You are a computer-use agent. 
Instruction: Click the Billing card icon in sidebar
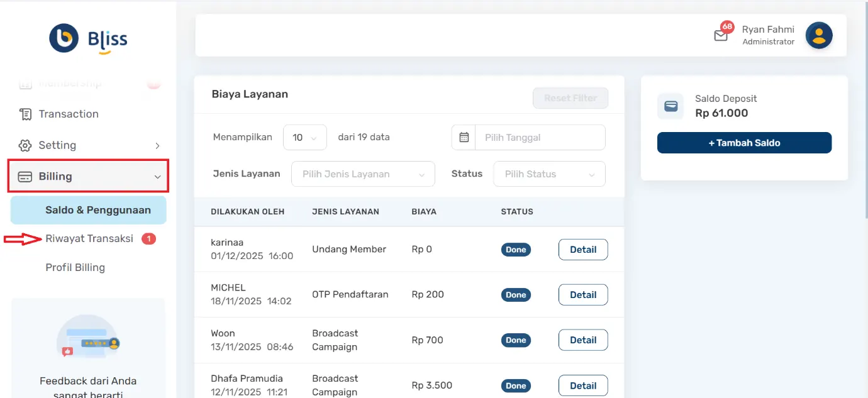point(26,176)
